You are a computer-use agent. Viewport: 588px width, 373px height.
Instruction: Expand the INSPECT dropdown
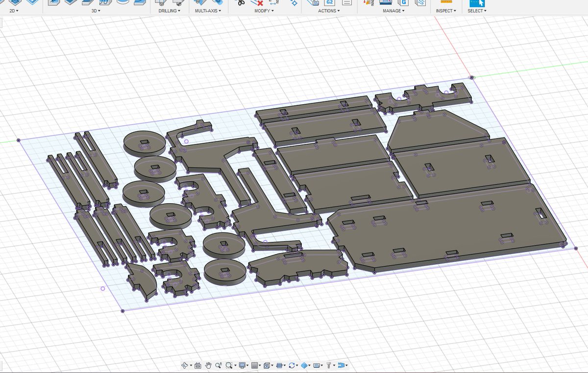(446, 11)
